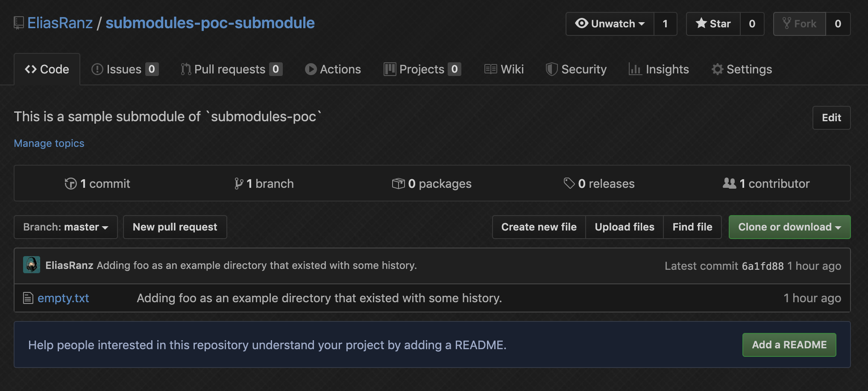Image resolution: width=868 pixels, height=391 pixels.
Task: Click the Manage topics link
Action: click(49, 143)
